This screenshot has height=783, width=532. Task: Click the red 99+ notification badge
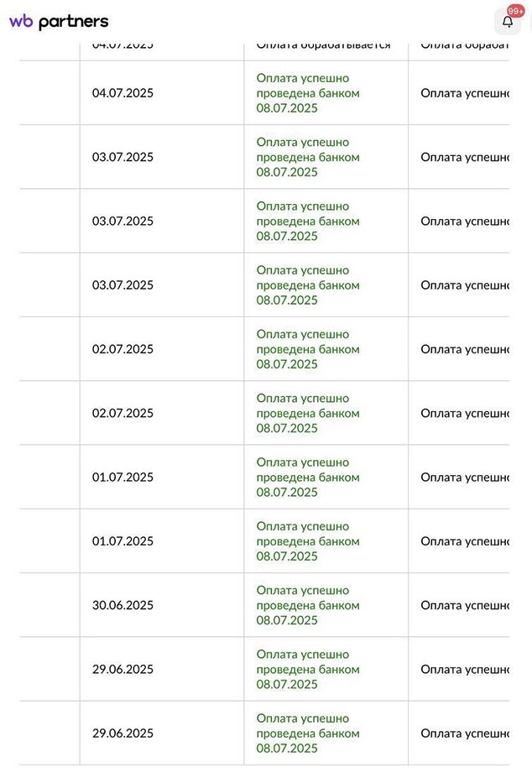tap(515, 11)
